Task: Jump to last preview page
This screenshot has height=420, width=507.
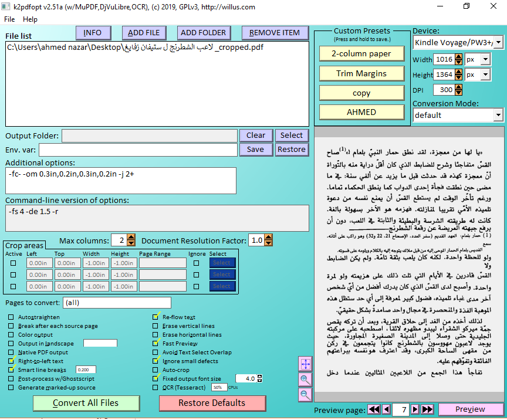Action: (x=427, y=409)
